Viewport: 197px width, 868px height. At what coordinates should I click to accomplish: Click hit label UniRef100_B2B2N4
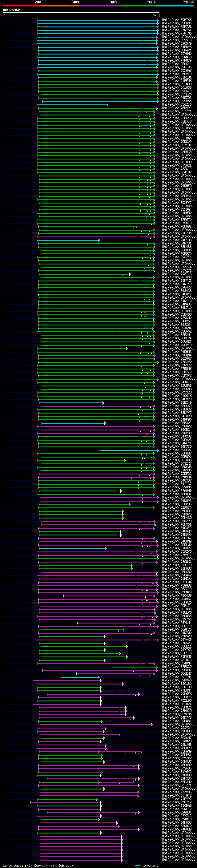177,335
